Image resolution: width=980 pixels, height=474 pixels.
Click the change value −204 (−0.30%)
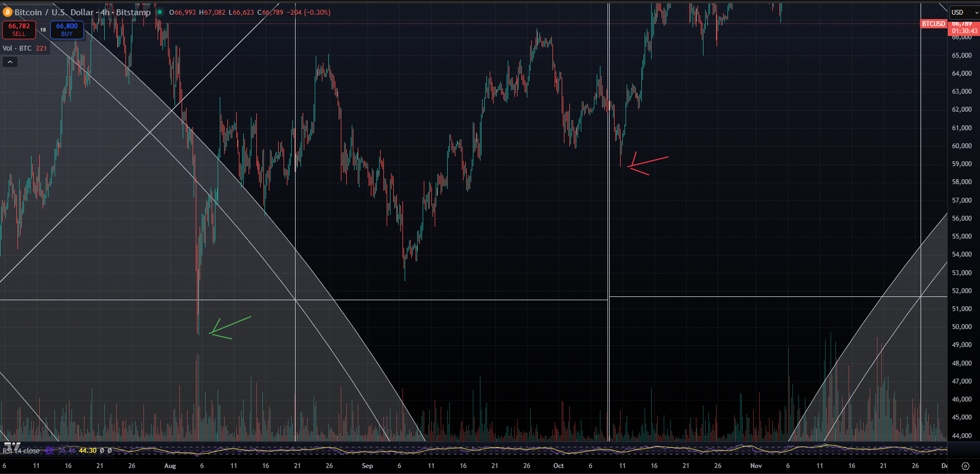click(x=310, y=12)
